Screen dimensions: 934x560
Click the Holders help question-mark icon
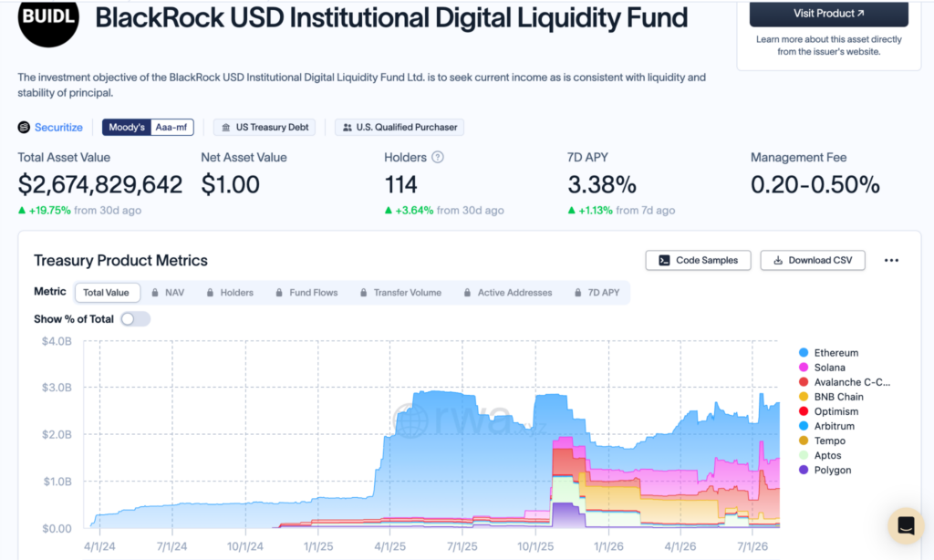coord(438,157)
